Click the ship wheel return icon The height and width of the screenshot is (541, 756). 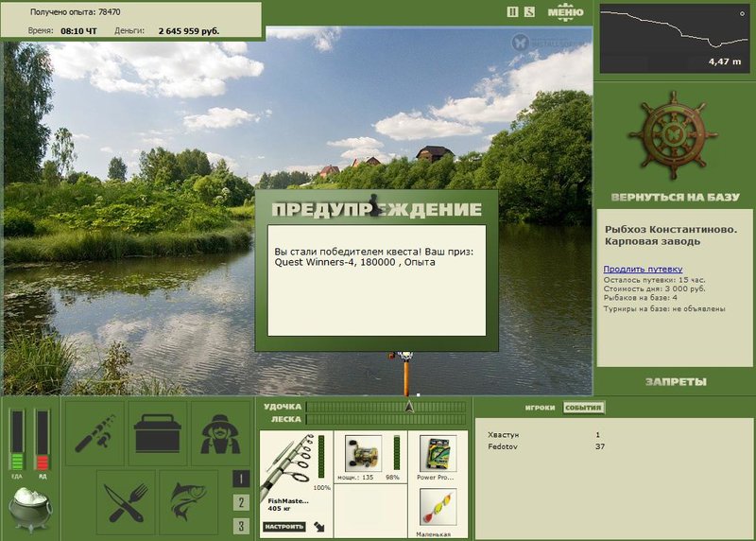(x=673, y=136)
